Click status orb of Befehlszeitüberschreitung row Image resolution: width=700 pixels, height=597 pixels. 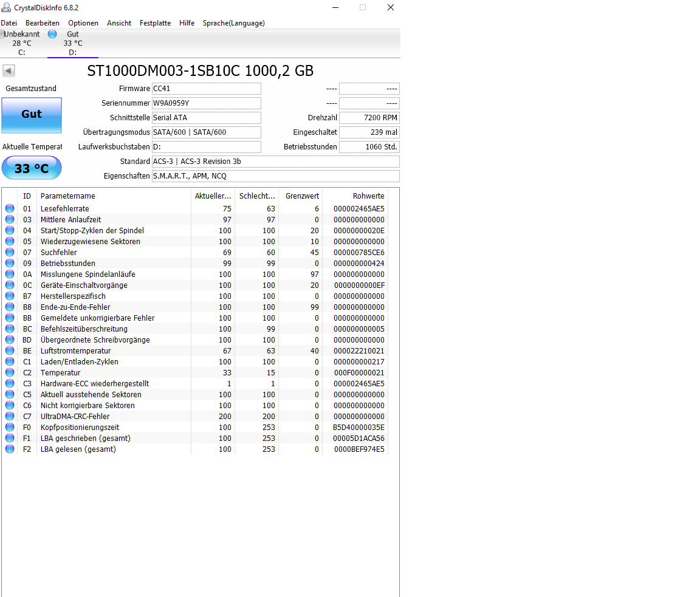(10, 329)
